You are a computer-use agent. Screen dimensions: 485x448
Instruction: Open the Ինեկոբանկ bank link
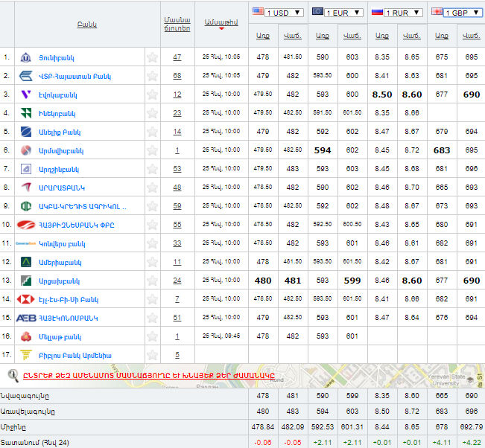coord(57,113)
